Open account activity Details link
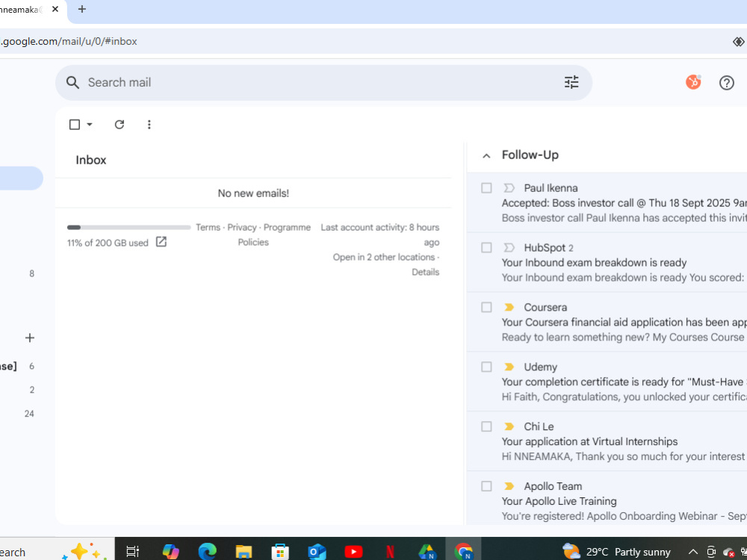This screenshot has width=747, height=560. pos(426,272)
